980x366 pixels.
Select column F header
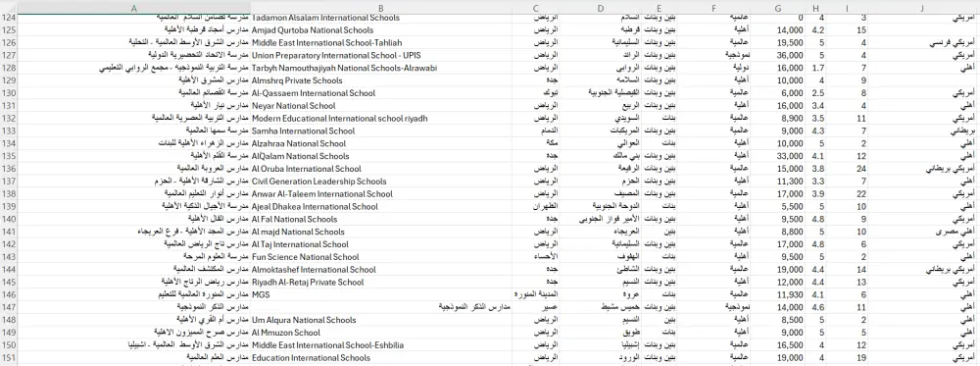tap(713, 8)
